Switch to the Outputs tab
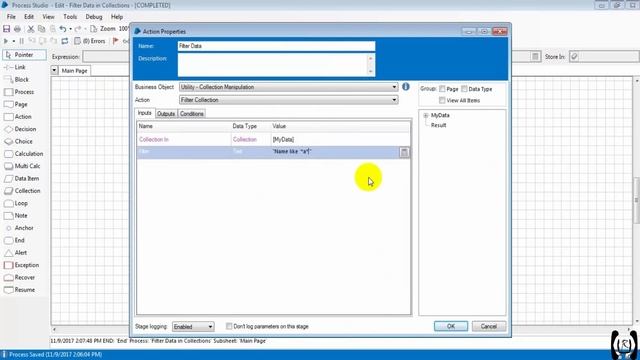The height and width of the screenshot is (360, 640). pos(166,114)
